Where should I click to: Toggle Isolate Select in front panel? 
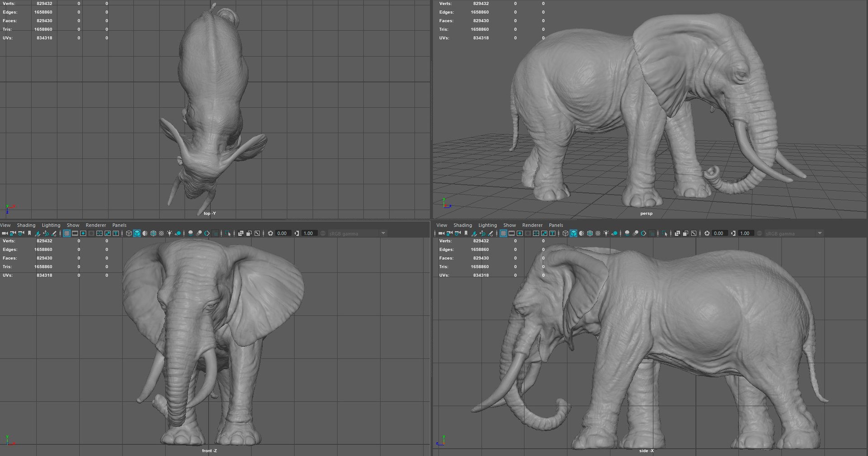pos(228,233)
